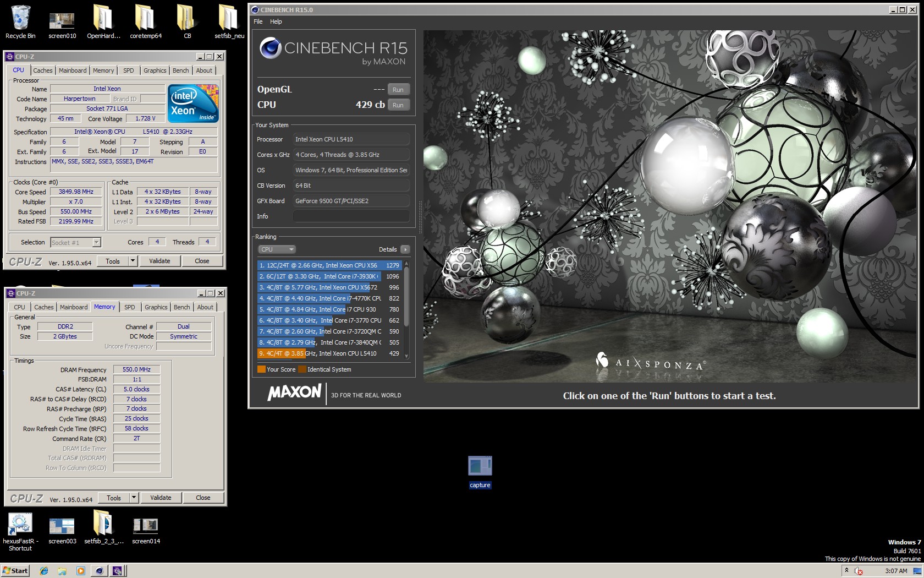Switch to the Graphics tab in the upper CPU-Z window

pos(155,70)
